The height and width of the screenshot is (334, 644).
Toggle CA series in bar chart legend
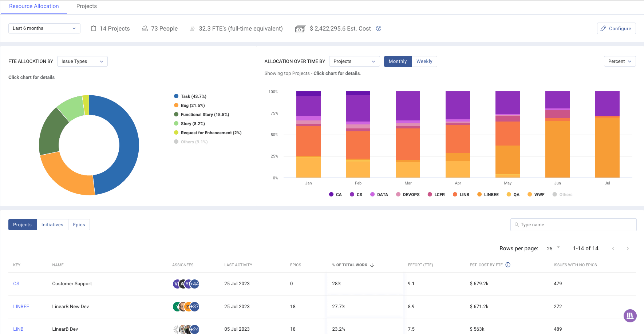pyautogui.click(x=335, y=195)
